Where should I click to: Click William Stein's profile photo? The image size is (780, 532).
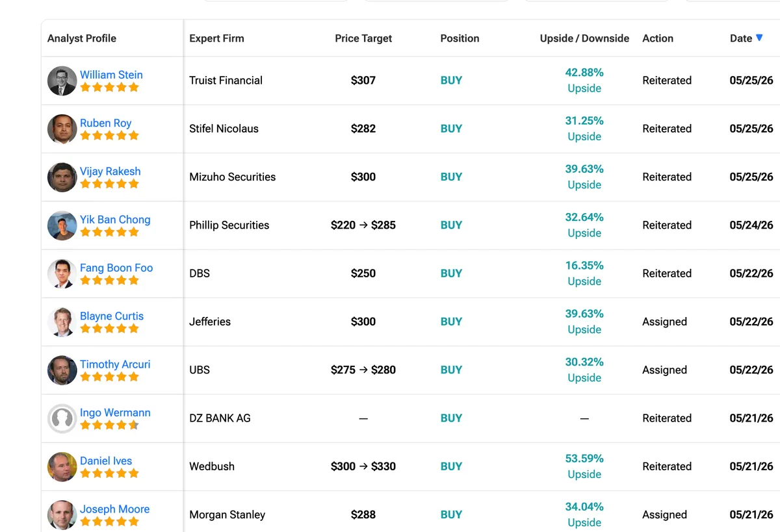coord(62,81)
